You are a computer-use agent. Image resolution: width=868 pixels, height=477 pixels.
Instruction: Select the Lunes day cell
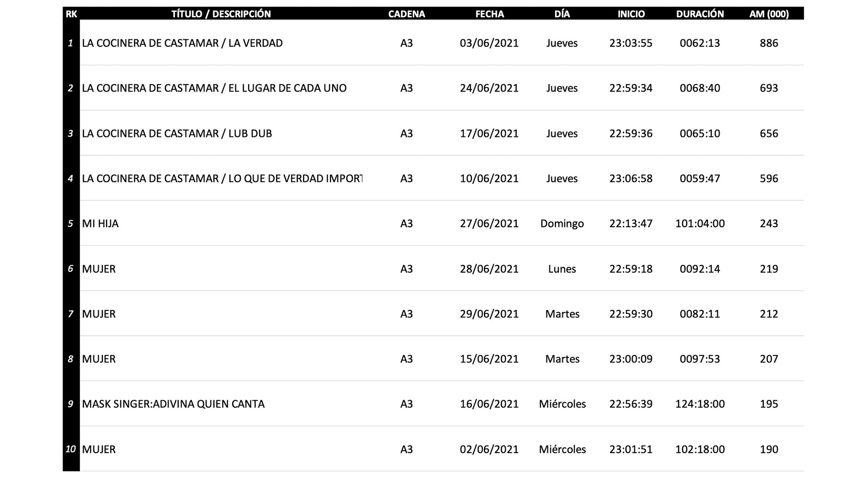click(562, 269)
